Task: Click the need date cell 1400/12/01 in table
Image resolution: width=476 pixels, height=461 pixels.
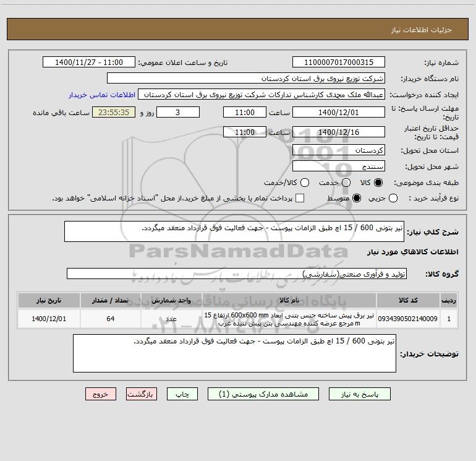Action: 49,319
